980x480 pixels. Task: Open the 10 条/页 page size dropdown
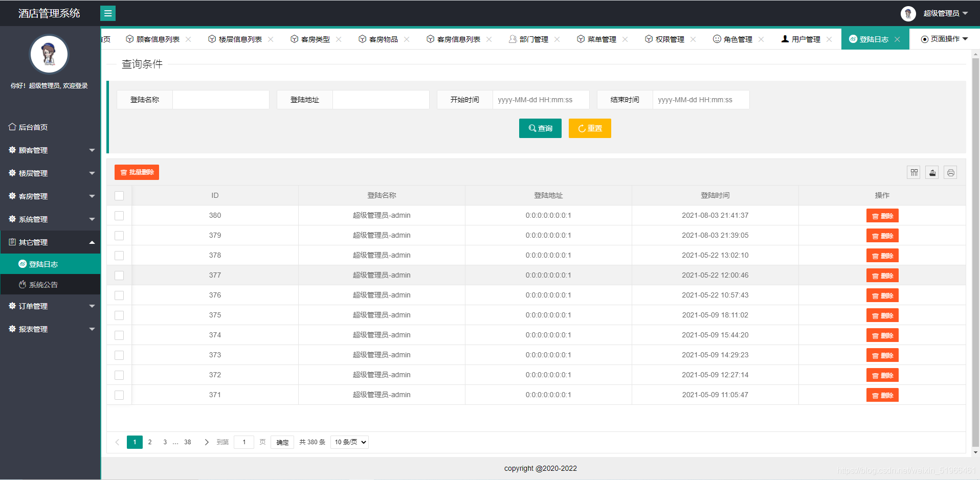pyautogui.click(x=349, y=442)
